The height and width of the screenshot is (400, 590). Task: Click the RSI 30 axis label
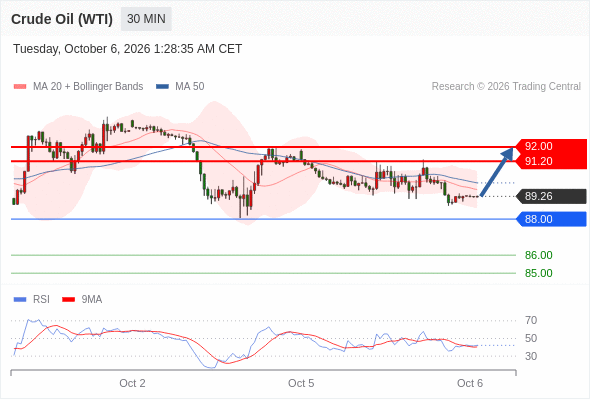pyautogui.click(x=531, y=356)
